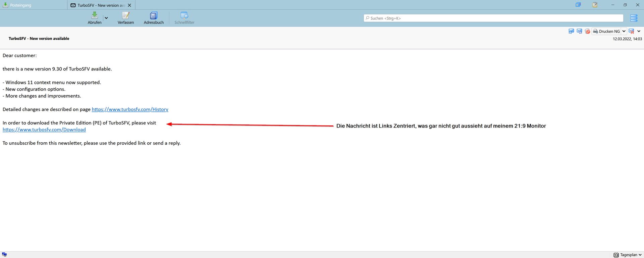Click the online status icon in status bar
This screenshot has height=258, width=644.
coord(4,255)
